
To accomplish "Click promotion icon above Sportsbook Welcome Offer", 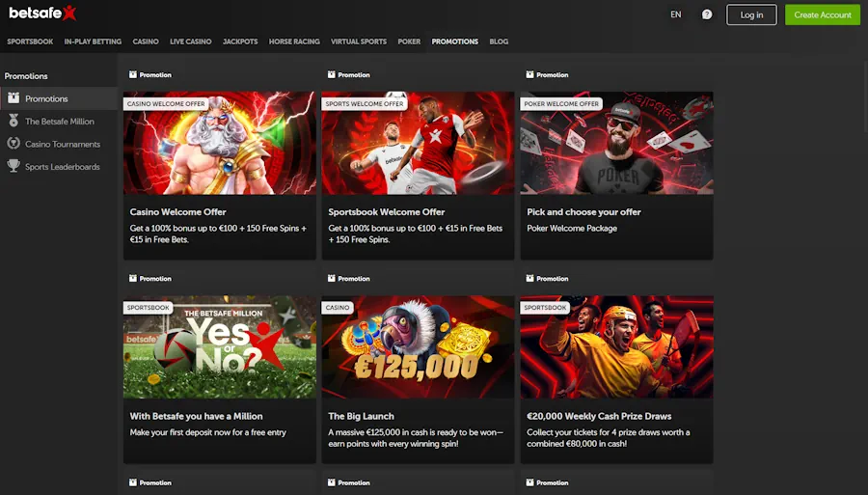I will 331,74.
